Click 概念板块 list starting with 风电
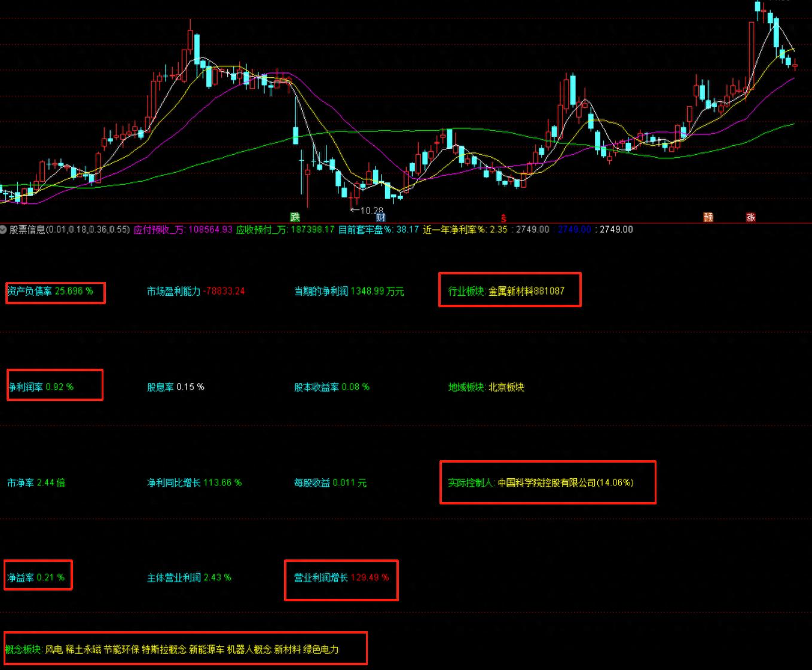This screenshot has height=670, width=812. click(x=172, y=649)
